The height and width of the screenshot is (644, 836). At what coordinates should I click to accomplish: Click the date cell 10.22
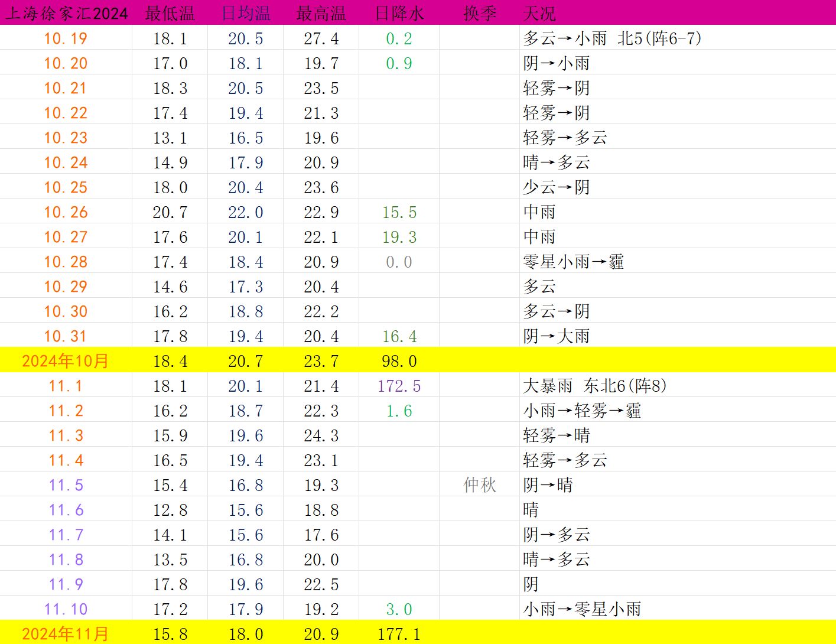point(66,113)
